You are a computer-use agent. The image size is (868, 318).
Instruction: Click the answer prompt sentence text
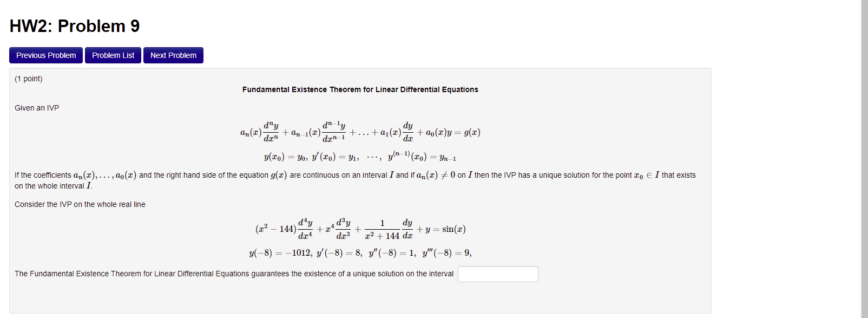point(233,274)
